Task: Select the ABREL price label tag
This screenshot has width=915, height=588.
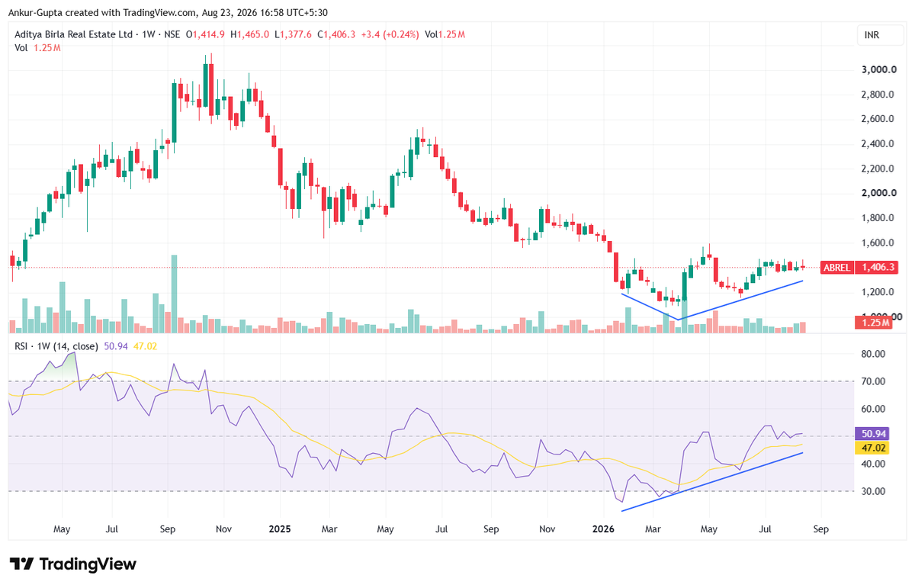Action: (x=836, y=268)
